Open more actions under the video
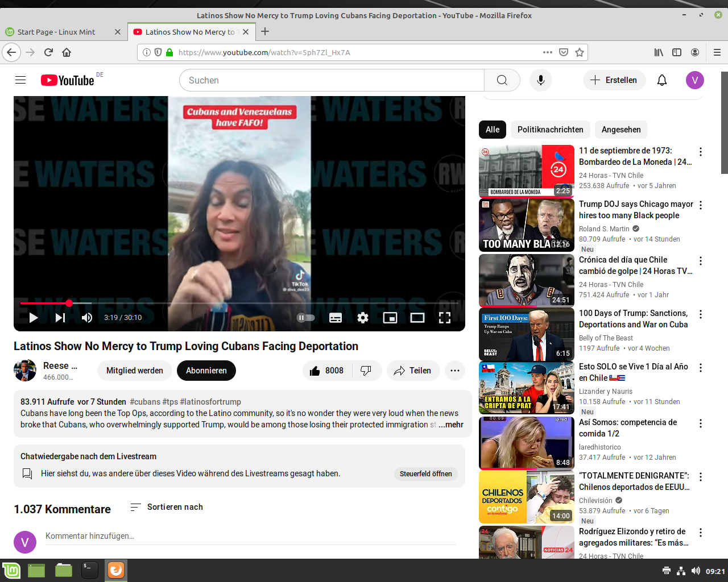 pyautogui.click(x=455, y=371)
